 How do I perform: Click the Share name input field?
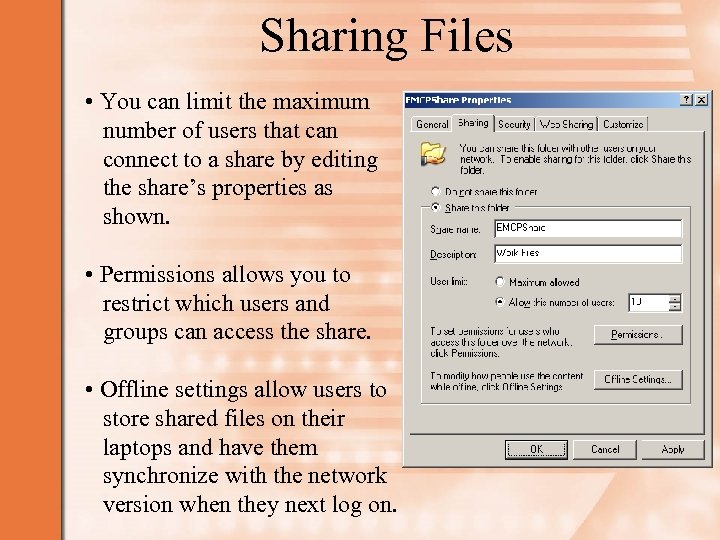point(588,228)
